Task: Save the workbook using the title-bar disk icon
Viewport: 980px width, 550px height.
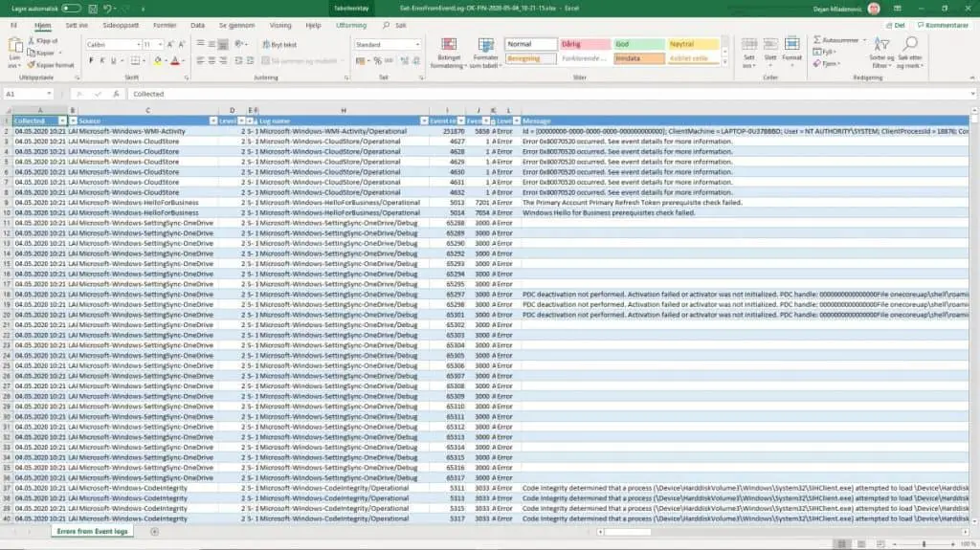Action: 93,9
